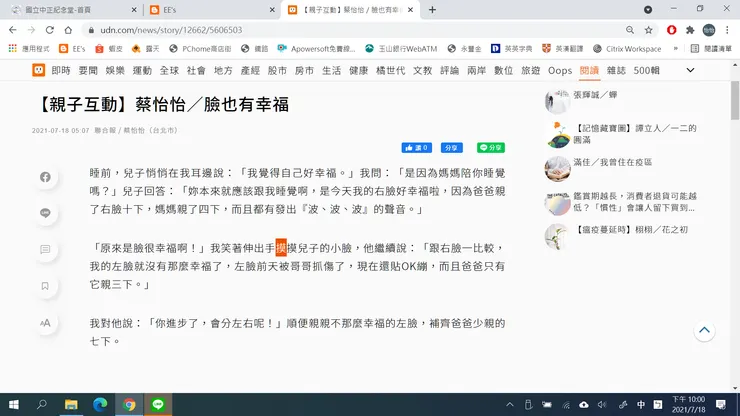Open File Explorer from taskbar
This screenshot has height=416, width=740.
pos(71,405)
